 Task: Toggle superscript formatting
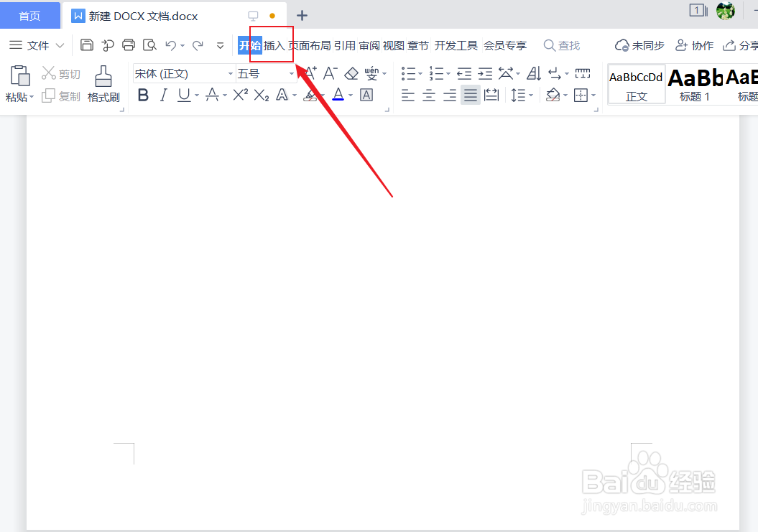(240, 95)
